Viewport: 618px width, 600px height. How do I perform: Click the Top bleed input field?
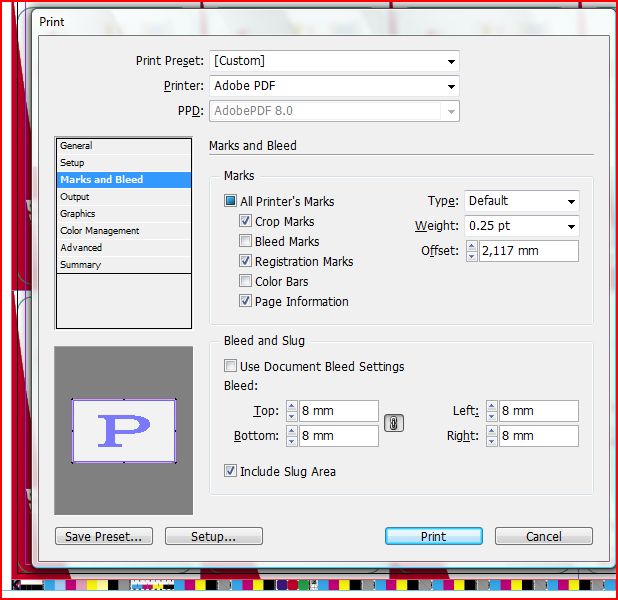coord(339,411)
